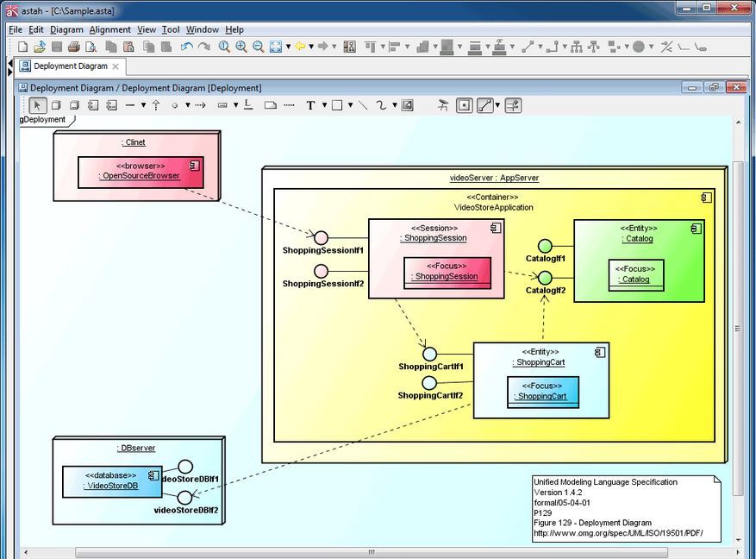Select the Note tool in diagram toolbar
This screenshot has height=559, width=756.
270,105
